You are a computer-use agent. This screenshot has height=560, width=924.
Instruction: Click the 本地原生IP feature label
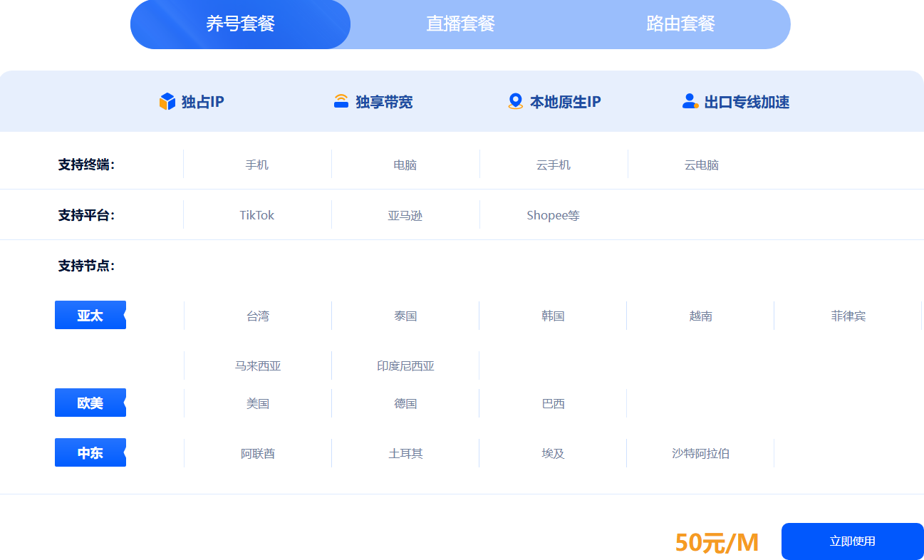566,102
